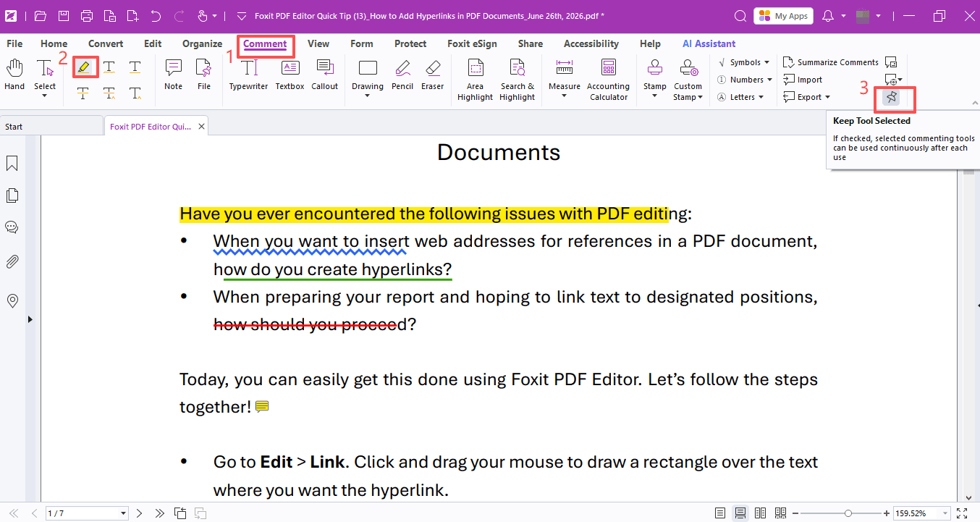
Task: Expand the Custom Stamp dropdown
Action: pyautogui.click(x=701, y=97)
